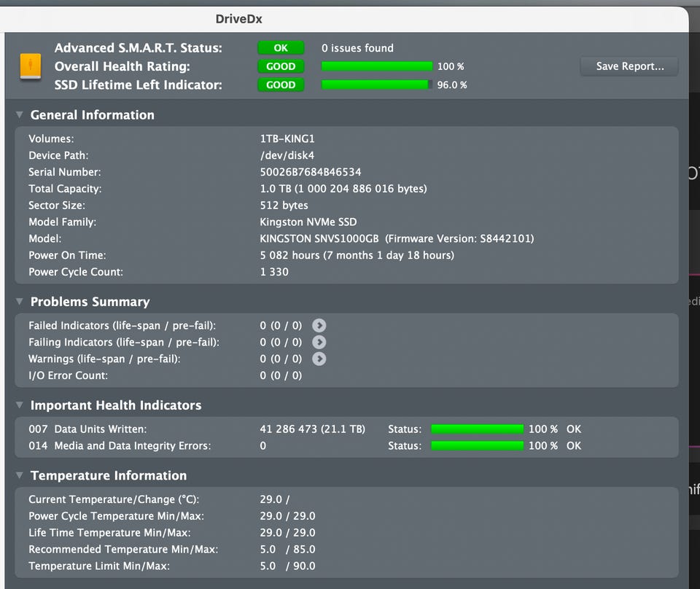Click the SSD Lifetime GOOD badge
The width and height of the screenshot is (700, 589).
point(281,85)
